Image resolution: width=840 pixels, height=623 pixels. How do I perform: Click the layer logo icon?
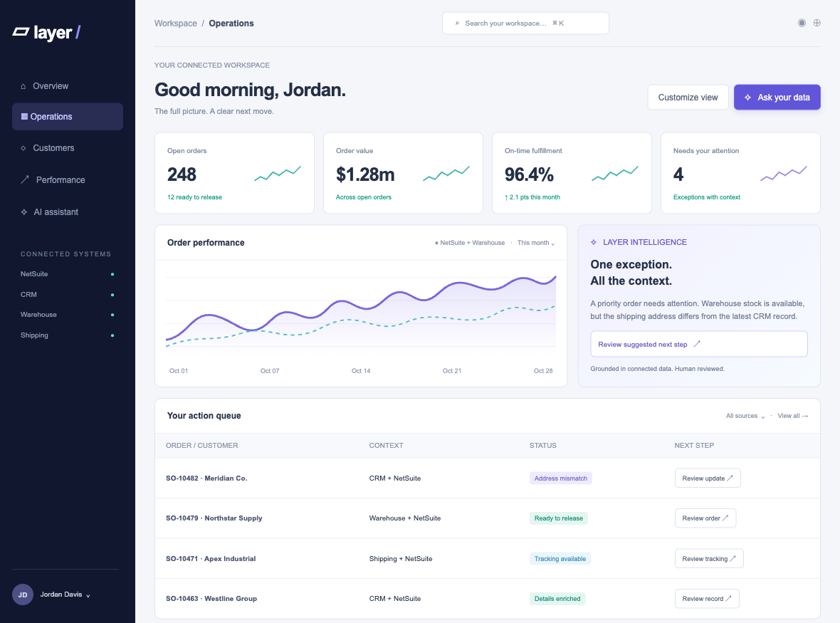[x=21, y=32]
